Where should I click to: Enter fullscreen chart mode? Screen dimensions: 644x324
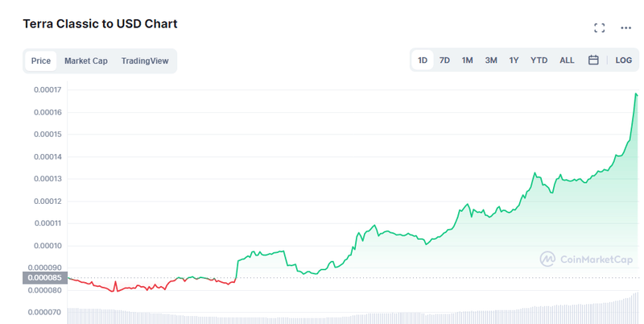pyautogui.click(x=599, y=28)
